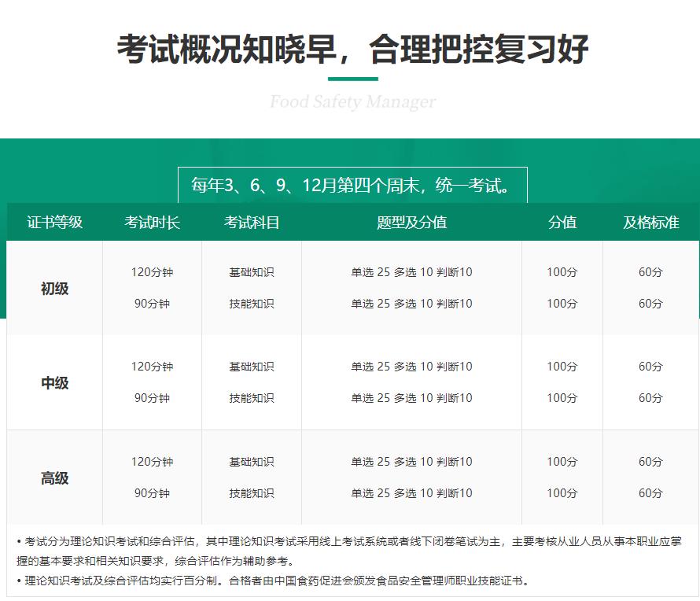Click 技能知识 in the 初级 row
The height and width of the screenshot is (601, 700).
click(252, 303)
